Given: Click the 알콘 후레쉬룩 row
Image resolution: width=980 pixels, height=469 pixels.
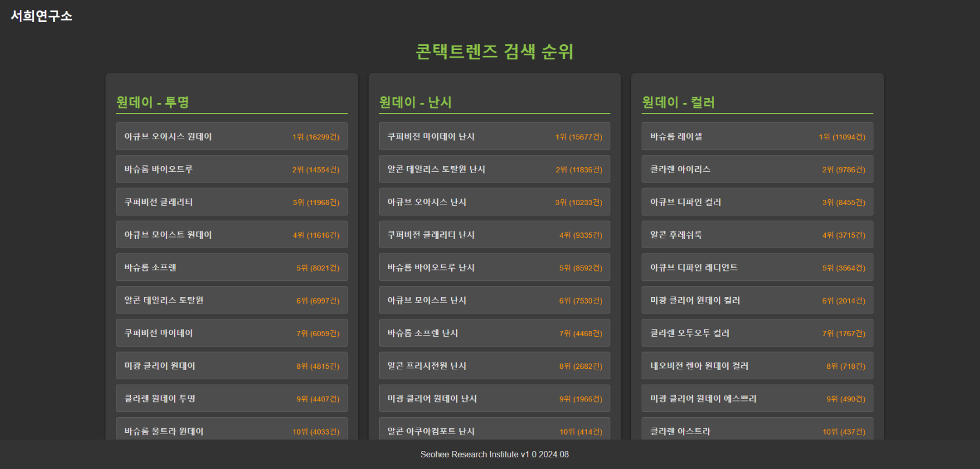Looking at the screenshot, I should (x=758, y=234).
